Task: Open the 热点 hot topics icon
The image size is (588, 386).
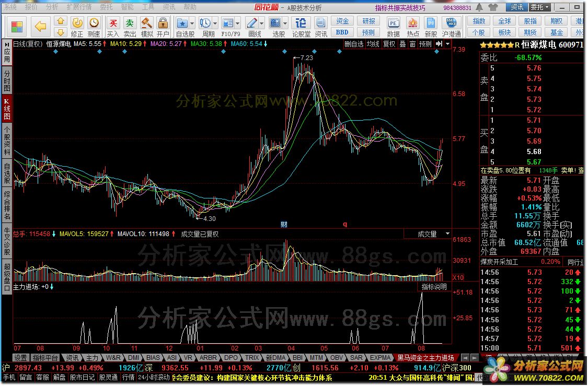Action: (412, 27)
